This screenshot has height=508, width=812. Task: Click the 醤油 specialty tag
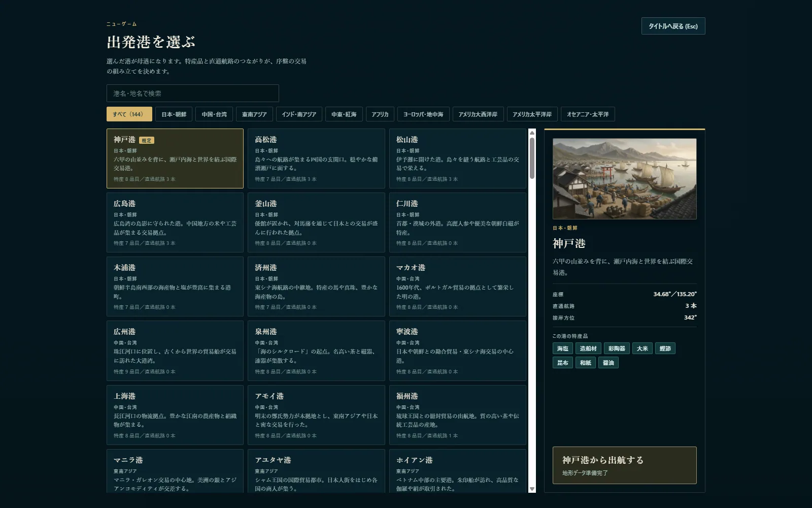(x=608, y=363)
